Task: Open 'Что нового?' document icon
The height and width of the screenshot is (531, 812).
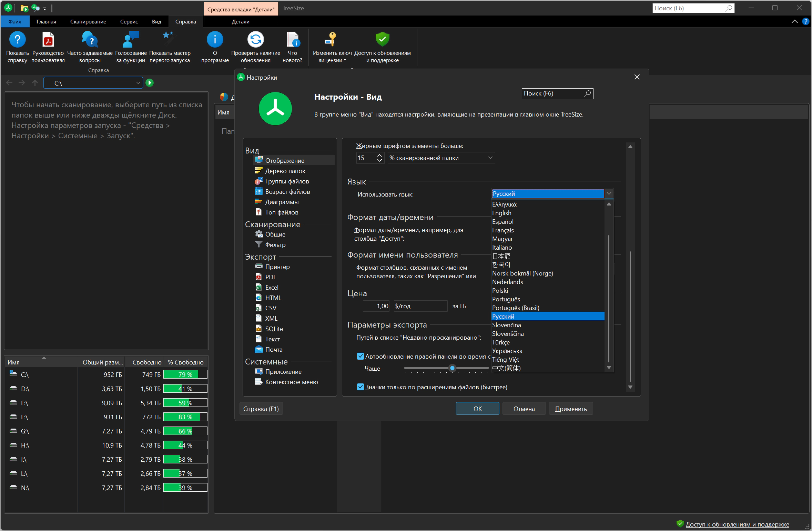Action: (x=293, y=40)
